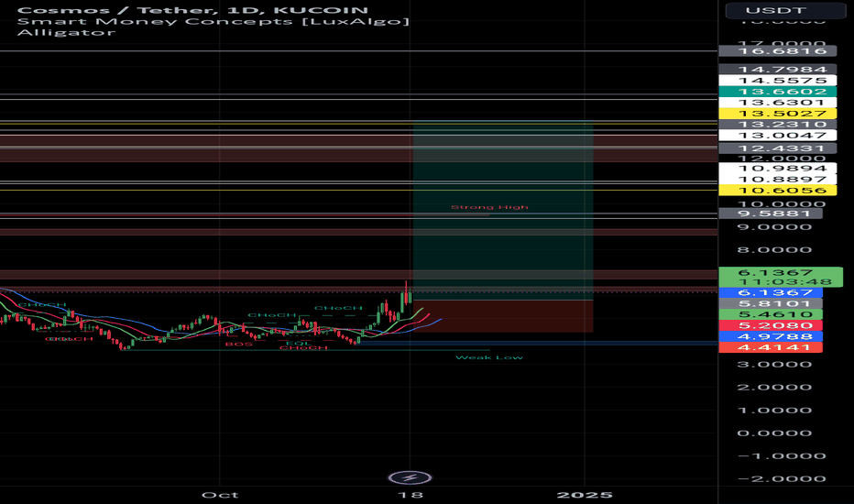Click the green 5.4610 Alligator value label
The height and width of the screenshot is (504, 854).
pyautogui.click(x=771, y=314)
